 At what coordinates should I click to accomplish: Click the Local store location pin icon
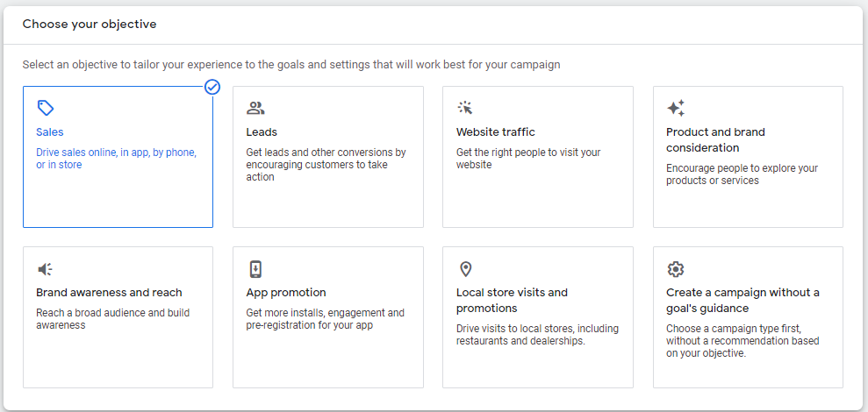pos(465,269)
